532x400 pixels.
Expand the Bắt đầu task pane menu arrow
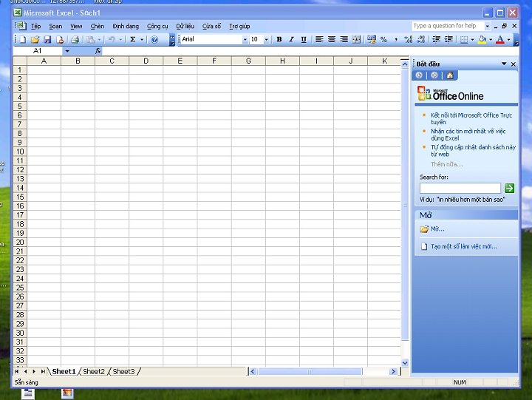(504, 64)
